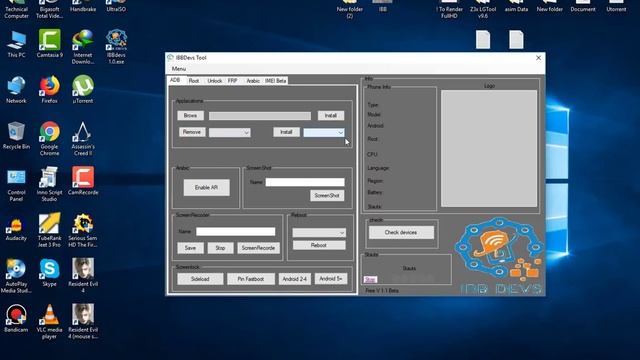
Task: Open AutoPlay Media Studio icon
Action: pos(16,276)
